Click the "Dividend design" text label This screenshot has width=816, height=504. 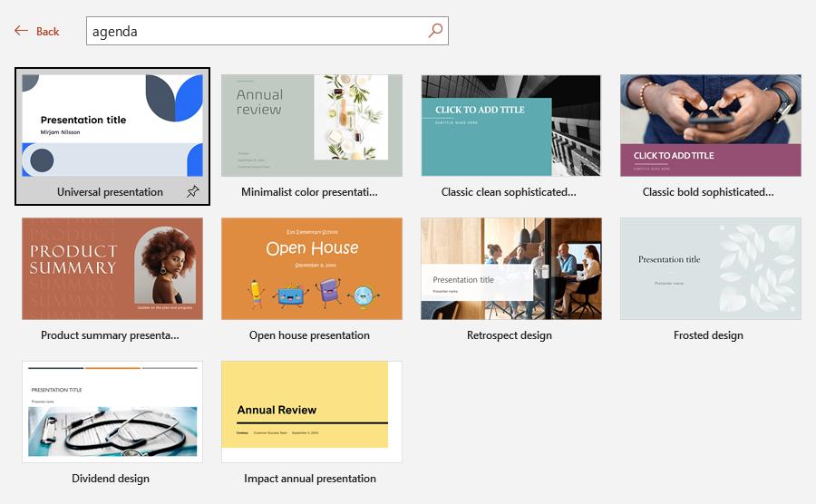point(111,479)
